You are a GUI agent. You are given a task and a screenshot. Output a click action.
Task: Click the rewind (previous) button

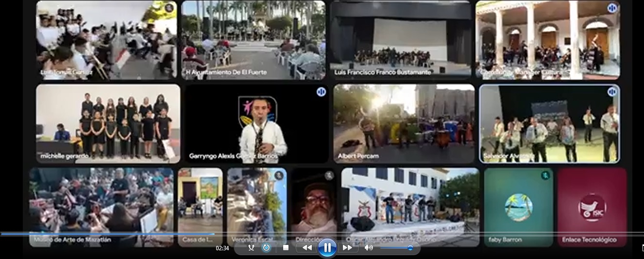pos(307,248)
